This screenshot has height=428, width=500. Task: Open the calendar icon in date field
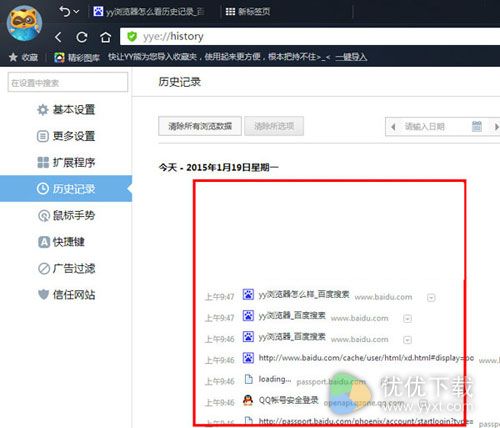pyautogui.click(x=477, y=126)
